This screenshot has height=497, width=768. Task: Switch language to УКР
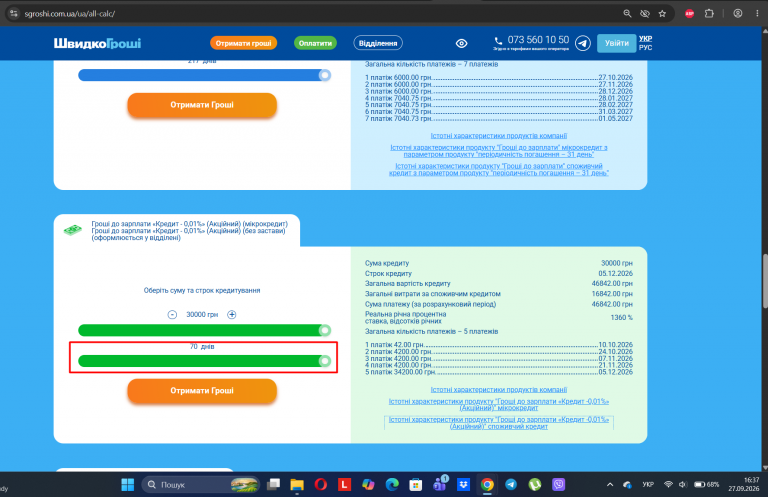point(645,39)
